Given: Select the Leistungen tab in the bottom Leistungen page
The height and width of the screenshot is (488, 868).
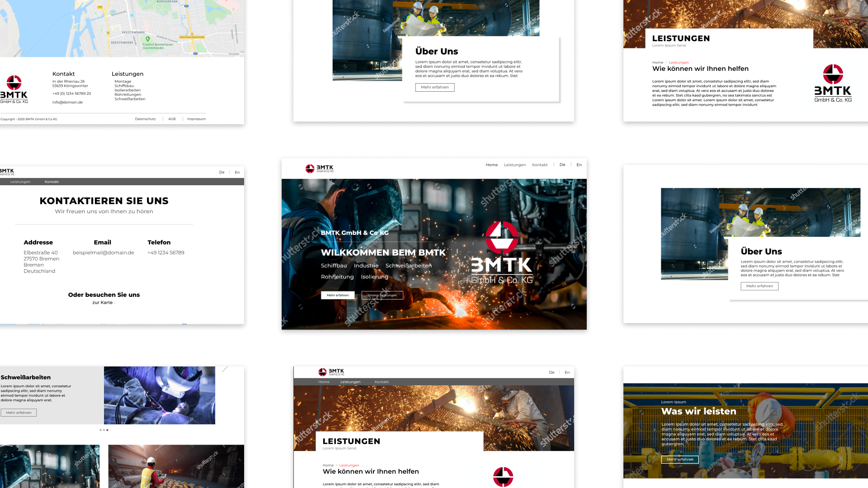Looking at the screenshot, I should [x=350, y=382].
